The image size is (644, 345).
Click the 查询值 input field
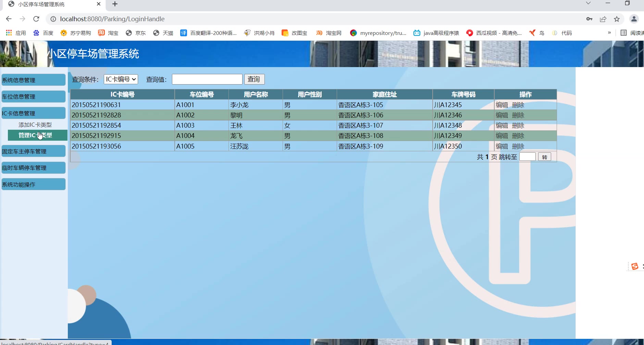[x=207, y=79]
